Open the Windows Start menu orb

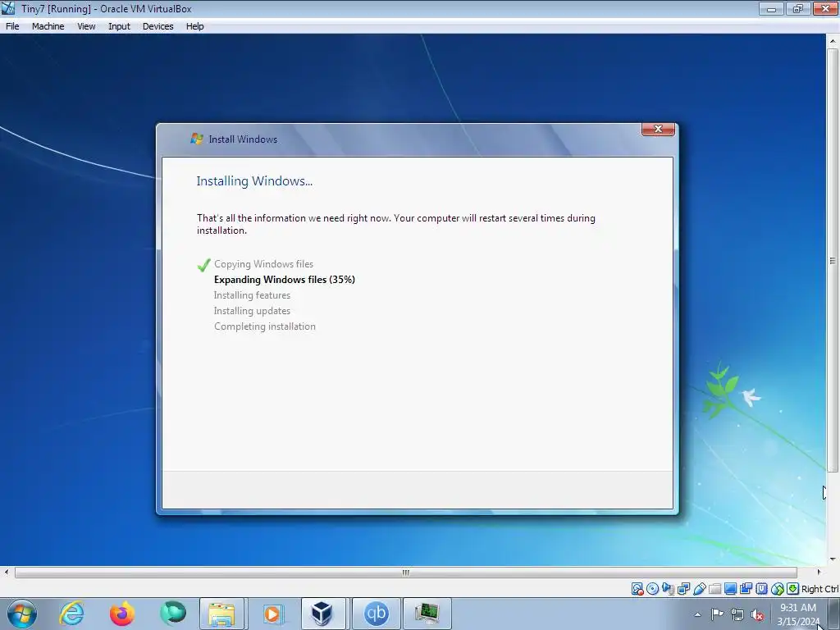pos(22,614)
